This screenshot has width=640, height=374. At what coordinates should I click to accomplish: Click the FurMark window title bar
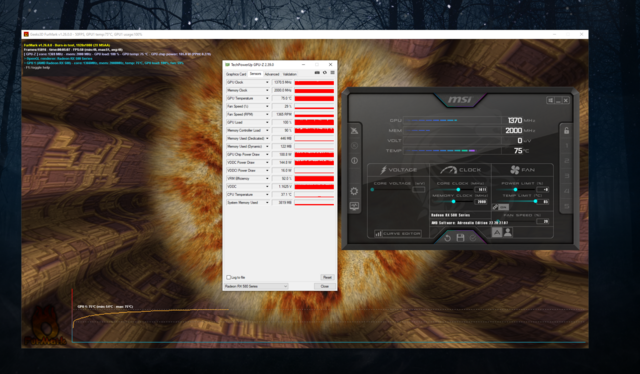coord(305,34)
